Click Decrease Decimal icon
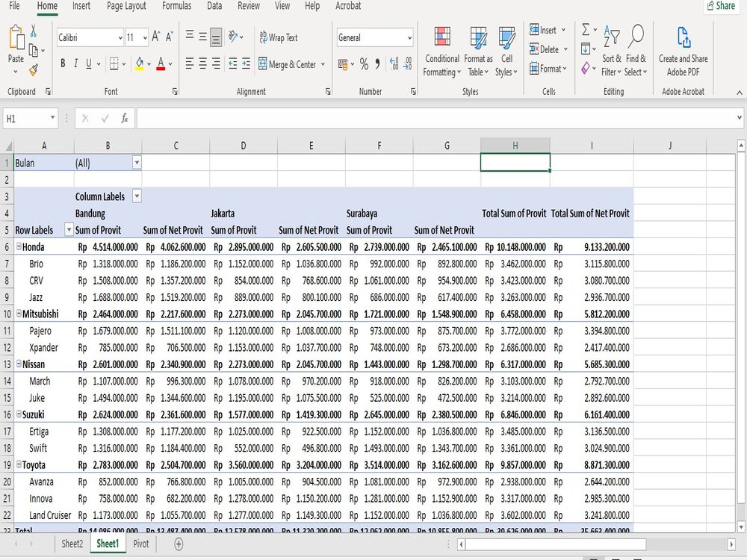Screen dimensions: 747x560 408,63
